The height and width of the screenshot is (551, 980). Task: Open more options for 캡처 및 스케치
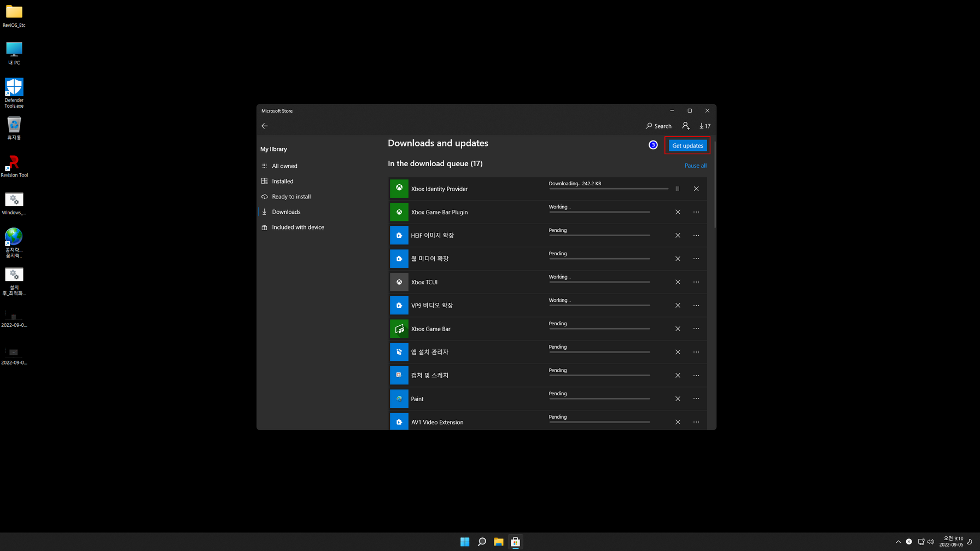(696, 376)
